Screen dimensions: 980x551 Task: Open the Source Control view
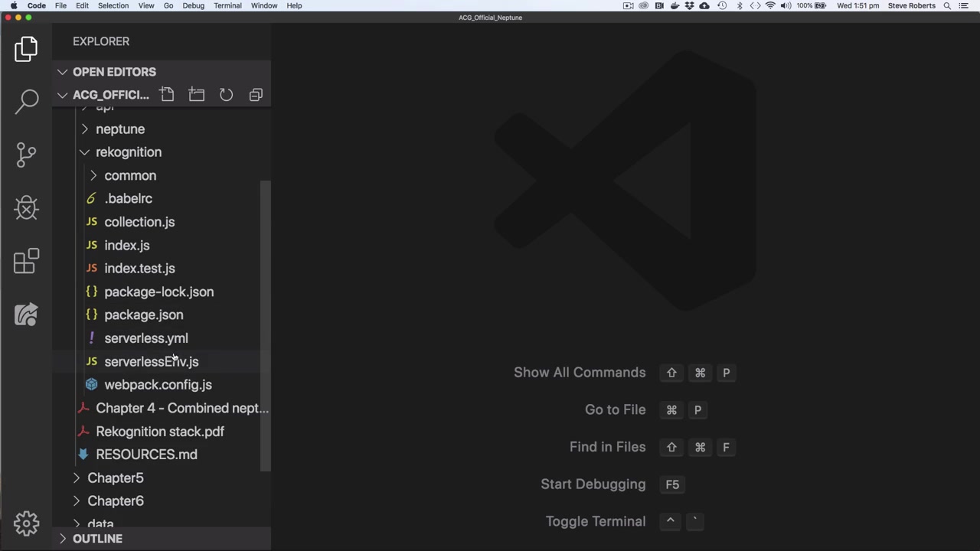[x=26, y=155]
